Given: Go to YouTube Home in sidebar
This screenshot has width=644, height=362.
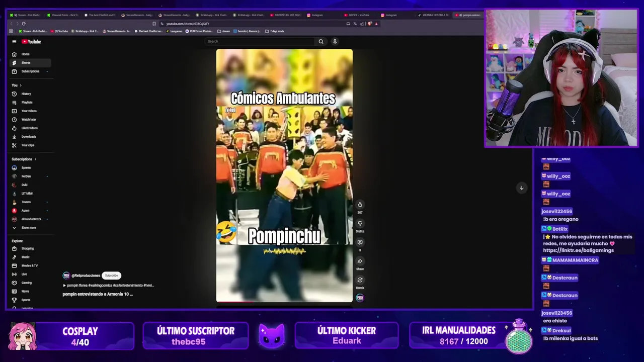Looking at the screenshot, I should (30, 54).
